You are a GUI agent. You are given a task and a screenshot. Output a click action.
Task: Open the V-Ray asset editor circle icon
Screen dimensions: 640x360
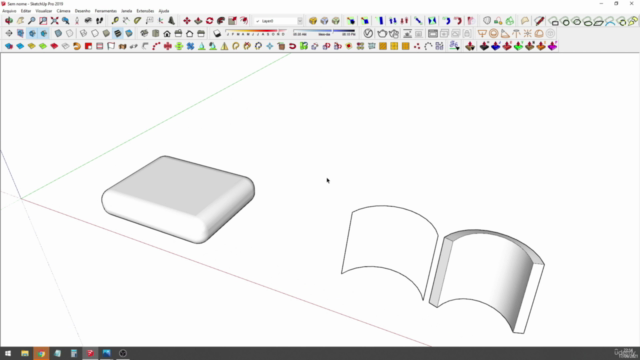(368, 33)
